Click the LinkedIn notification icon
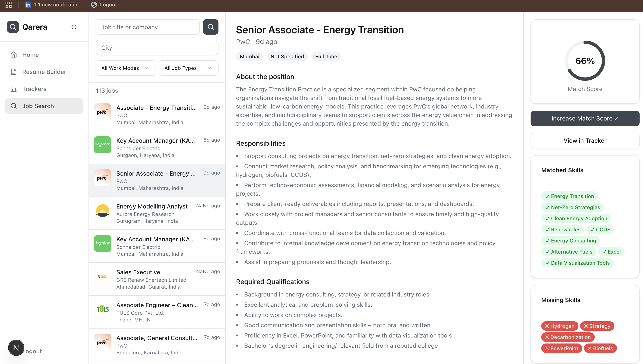The width and height of the screenshot is (643, 364). point(28,5)
